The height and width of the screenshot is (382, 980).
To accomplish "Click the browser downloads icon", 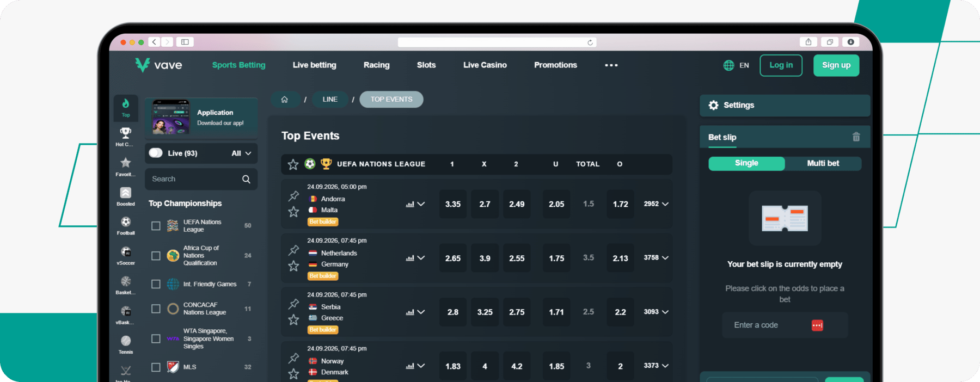I will pyautogui.click(x=850, y=42).
